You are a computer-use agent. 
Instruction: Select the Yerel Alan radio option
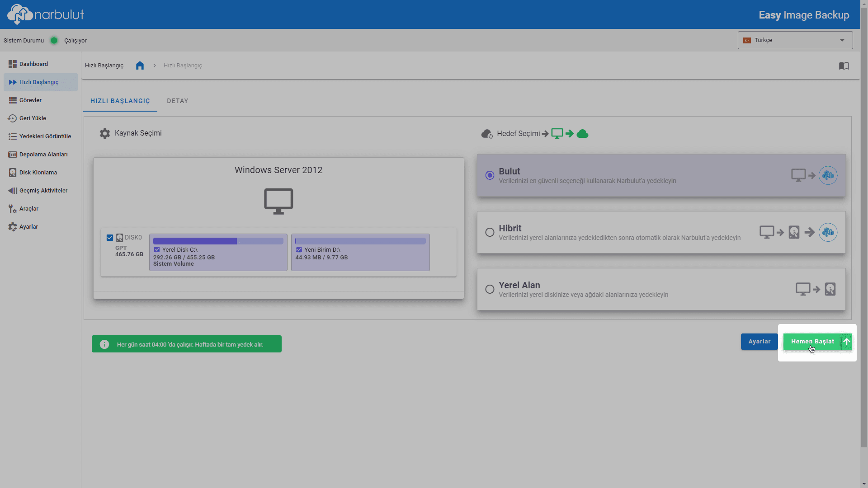tap(490, 289)
